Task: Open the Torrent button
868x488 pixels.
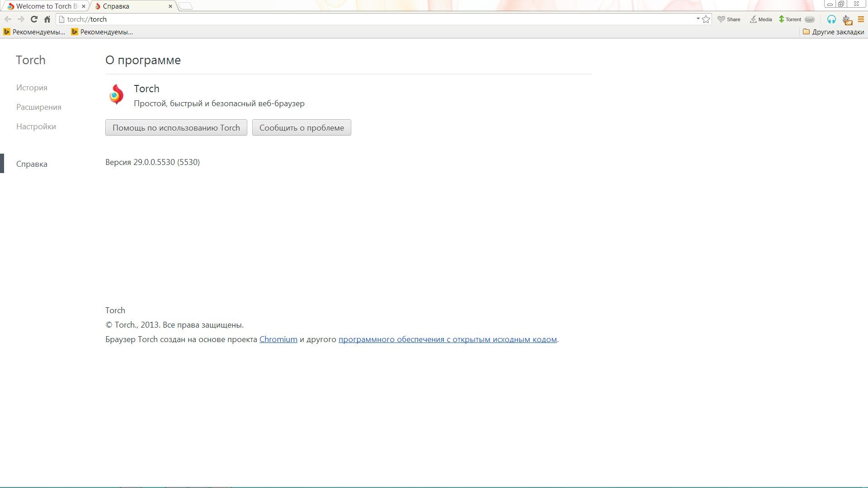Action: coord(790,19)
